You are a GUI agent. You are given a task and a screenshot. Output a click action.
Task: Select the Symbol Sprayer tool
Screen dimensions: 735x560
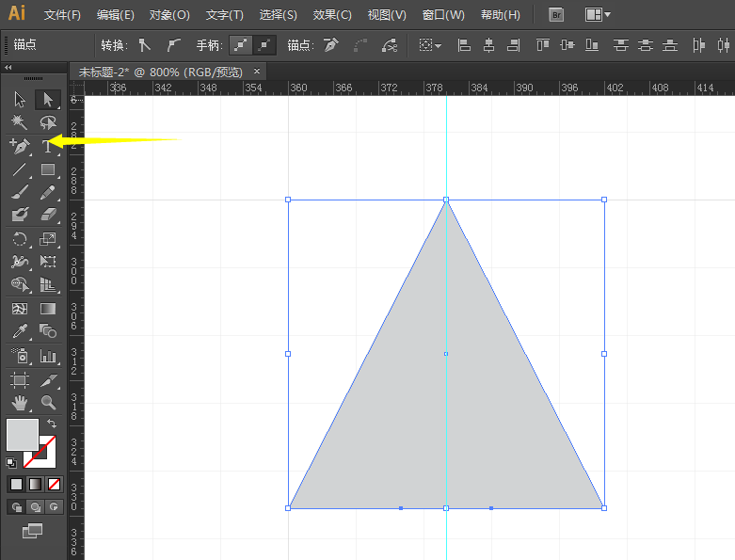[20, 356]
